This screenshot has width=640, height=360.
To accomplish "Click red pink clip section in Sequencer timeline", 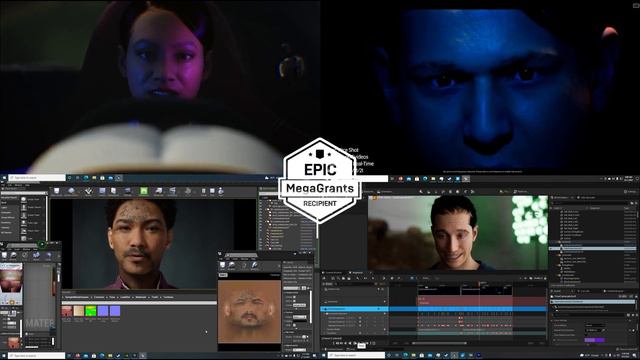I will pos(464,301).
